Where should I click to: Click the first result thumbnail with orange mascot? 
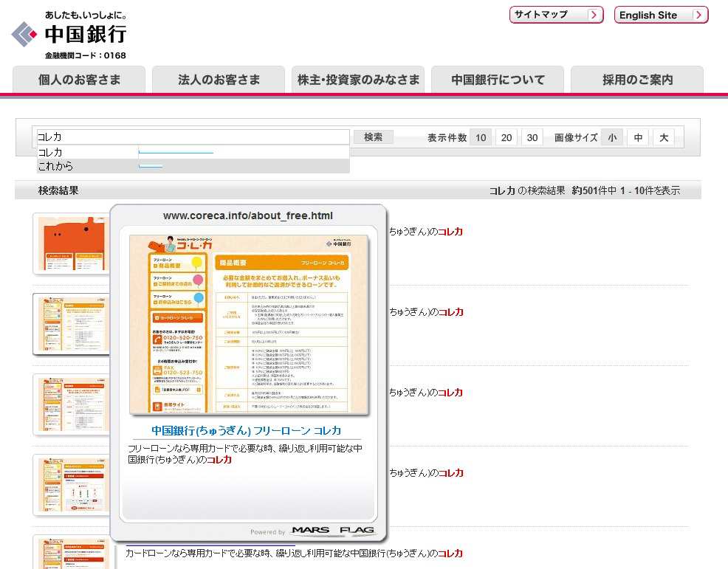point(72,244)
